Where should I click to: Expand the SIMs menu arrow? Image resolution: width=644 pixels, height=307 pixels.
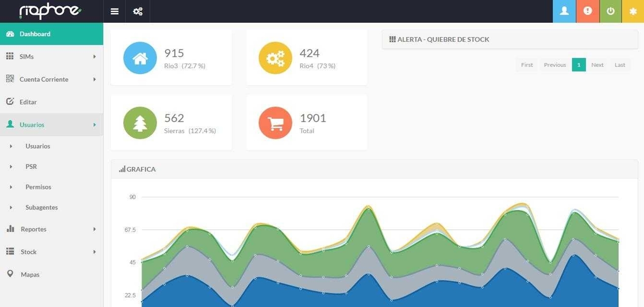(x=94, y=57)
